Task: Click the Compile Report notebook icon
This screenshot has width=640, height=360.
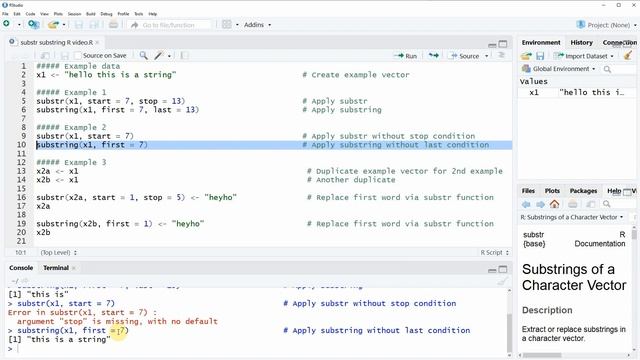Action: [x=184, y=56]
